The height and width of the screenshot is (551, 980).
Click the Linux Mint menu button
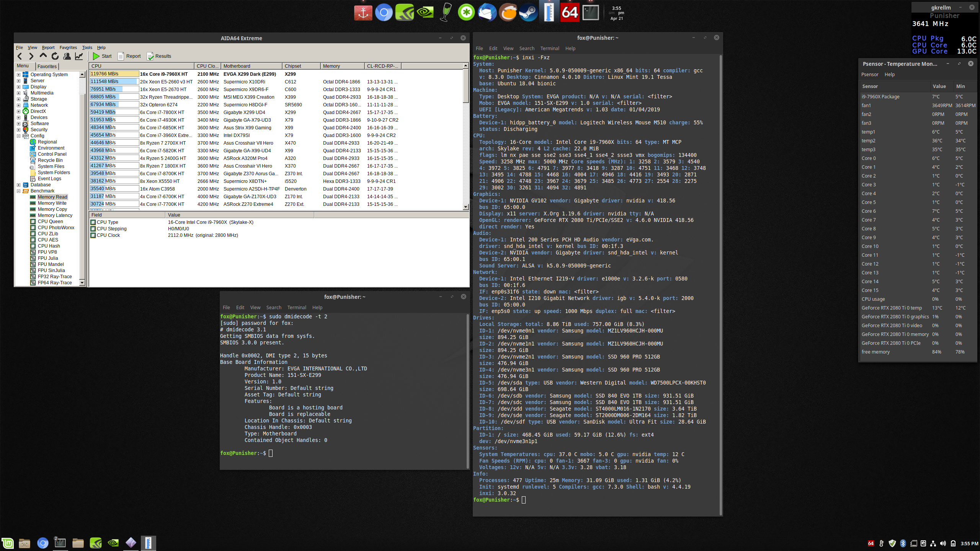(x=8, y=543)
